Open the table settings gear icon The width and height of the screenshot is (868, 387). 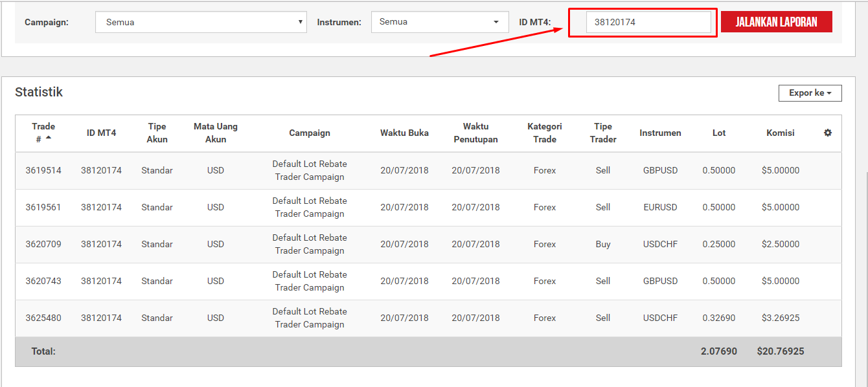[827, 133]
